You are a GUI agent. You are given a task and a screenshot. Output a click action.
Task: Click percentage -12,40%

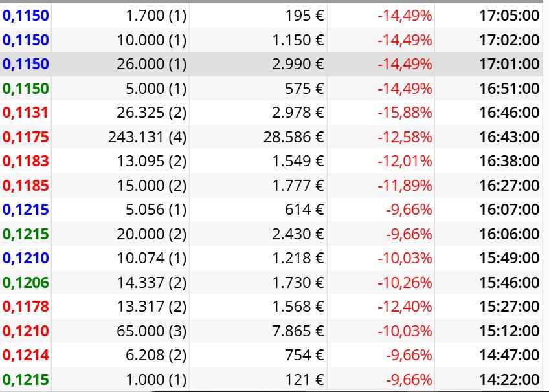(405, 307)
